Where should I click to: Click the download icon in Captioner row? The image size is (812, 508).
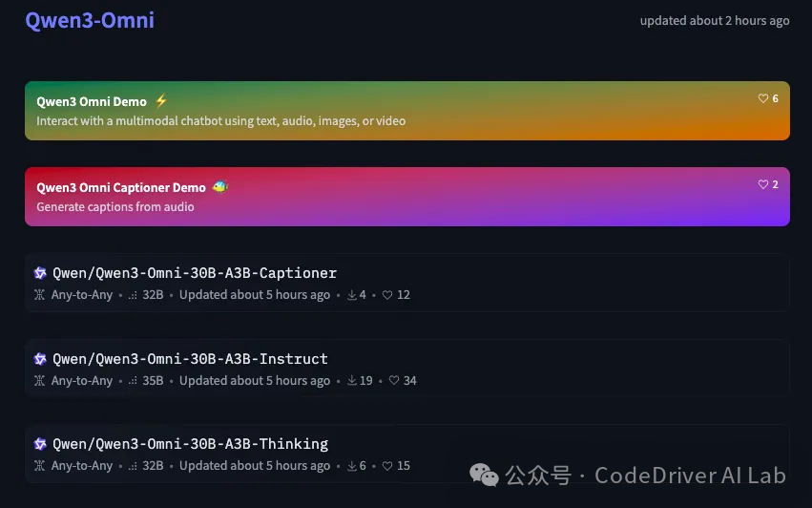(352, 295)
